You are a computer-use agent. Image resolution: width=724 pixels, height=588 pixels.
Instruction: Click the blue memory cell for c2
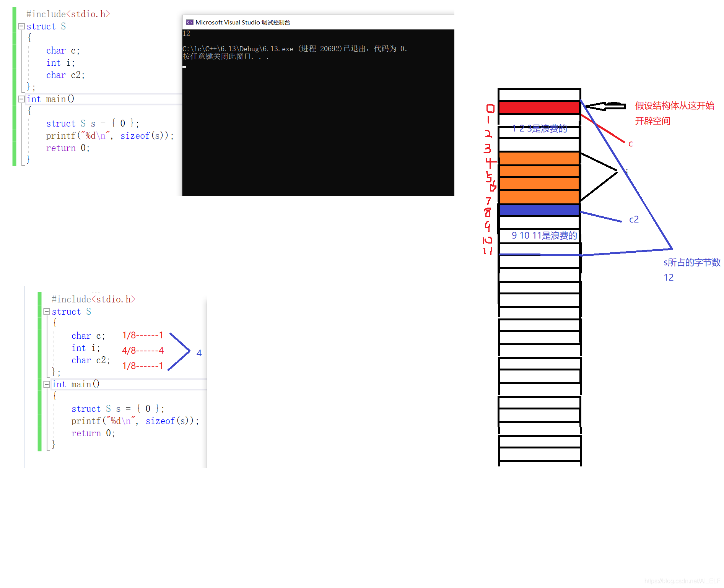539,210
